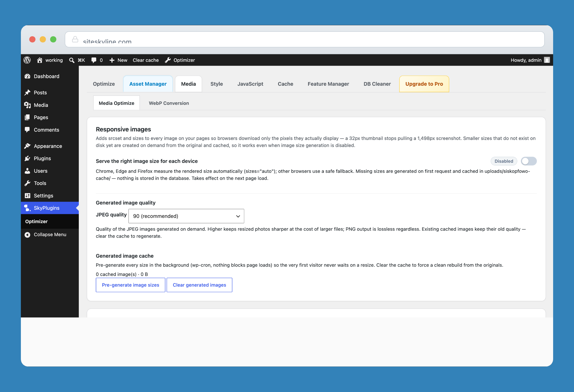Switch to WebP Conversion sub-tab

pos(169,103)
